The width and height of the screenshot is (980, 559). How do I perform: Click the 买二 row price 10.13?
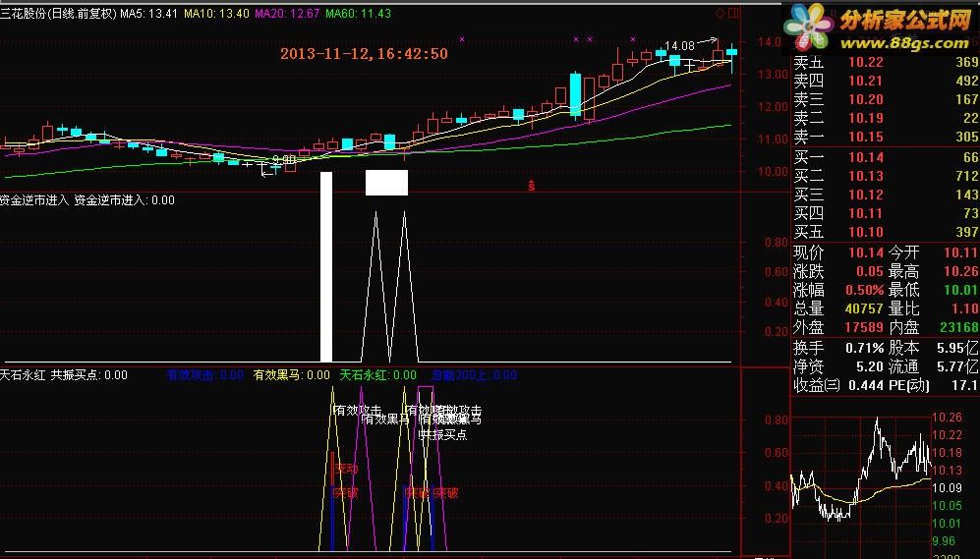coord(866,176)
